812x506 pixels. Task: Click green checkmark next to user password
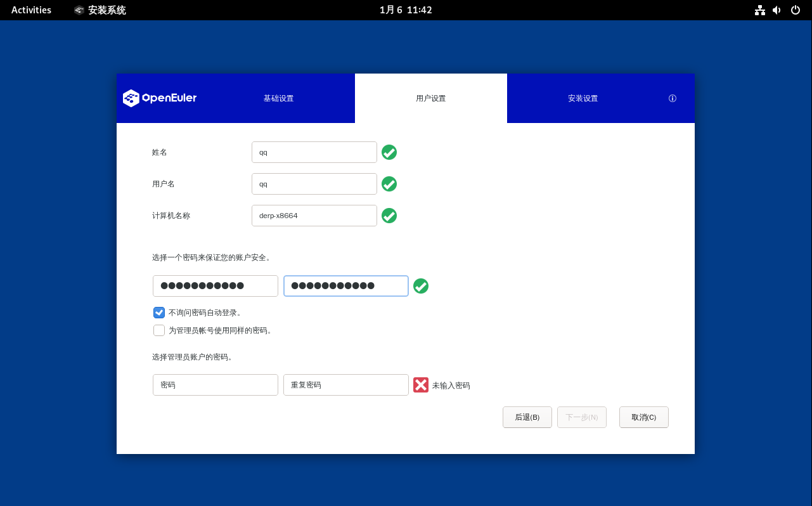click(x=421, y=286)
